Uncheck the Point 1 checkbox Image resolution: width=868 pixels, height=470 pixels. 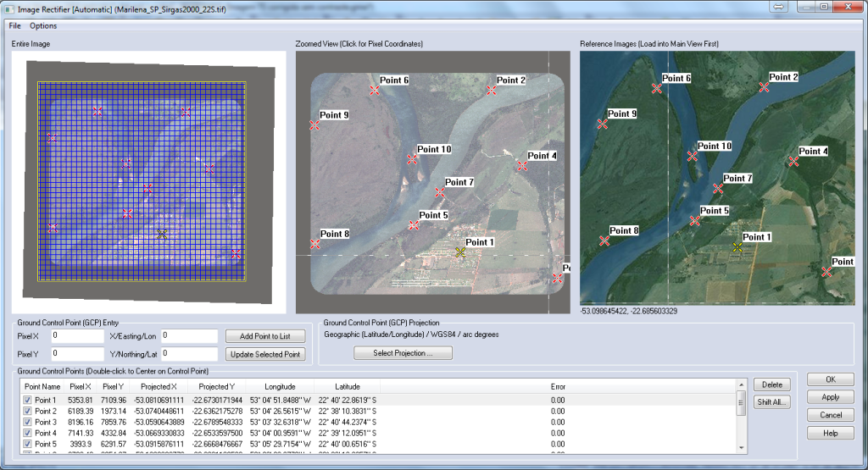(x=27, y=400)
